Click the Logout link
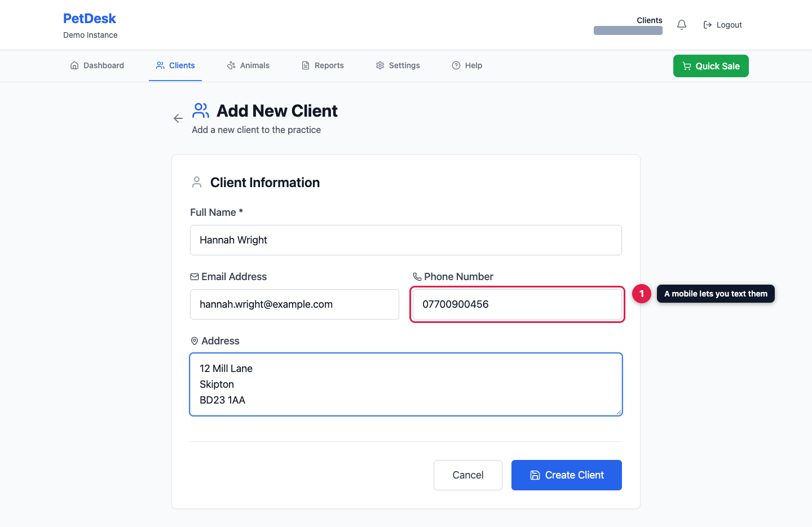812x527 pixels. pyautogui.click(x=723, y=25)
